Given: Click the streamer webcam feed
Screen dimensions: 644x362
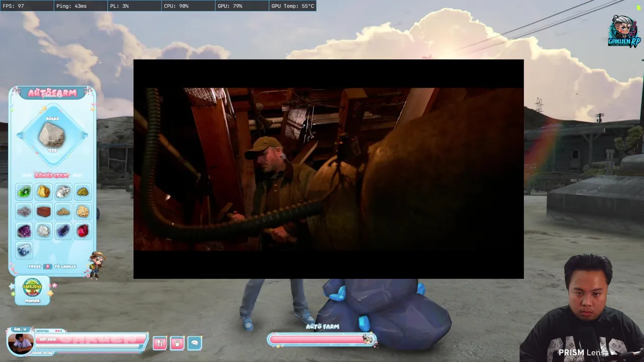Looking at the screenshot, I should tap(582, 308).
